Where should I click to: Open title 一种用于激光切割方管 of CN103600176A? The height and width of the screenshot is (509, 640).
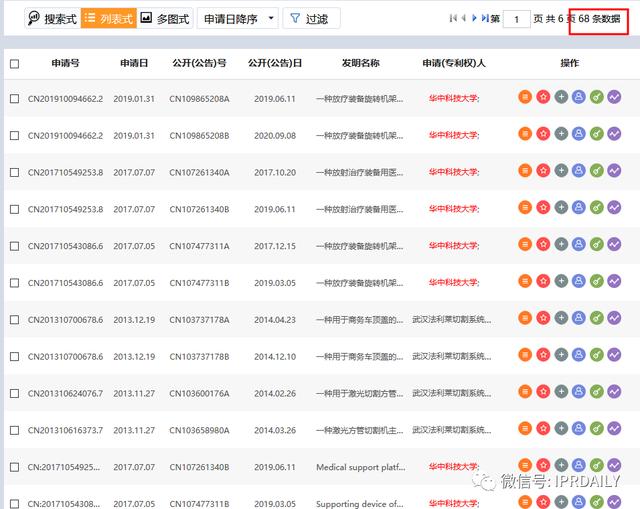[360, 393]
